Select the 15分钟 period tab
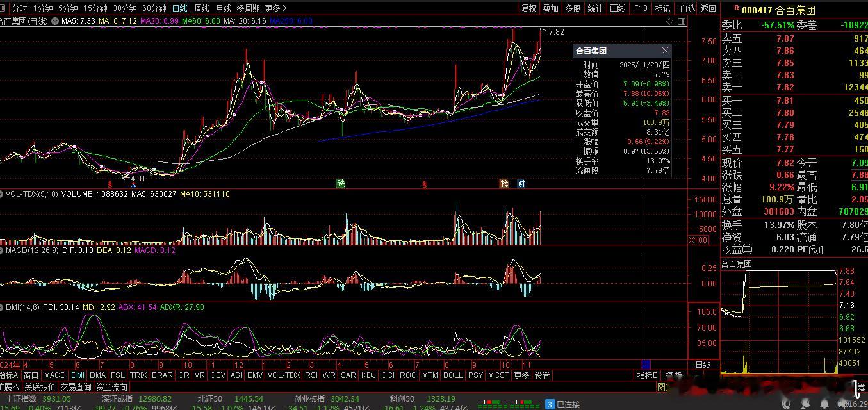This screenshot has height=410, width=868. pos(95,8)
